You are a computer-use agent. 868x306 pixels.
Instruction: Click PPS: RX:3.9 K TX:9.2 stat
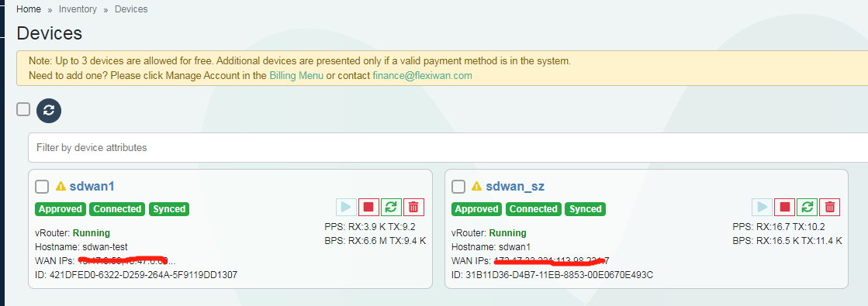pyautogui.click(x=370, y=226)
